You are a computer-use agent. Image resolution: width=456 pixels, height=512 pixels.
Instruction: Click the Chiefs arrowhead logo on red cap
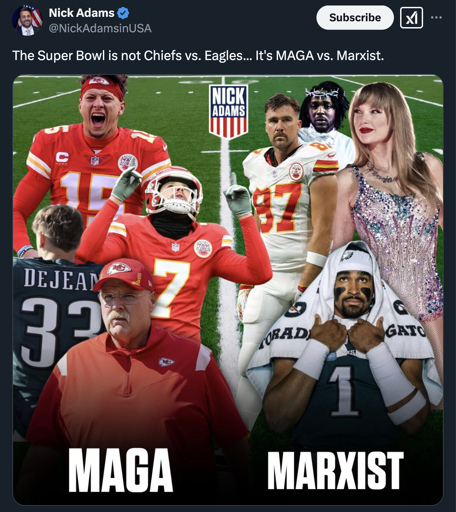[x=119, y=268]
